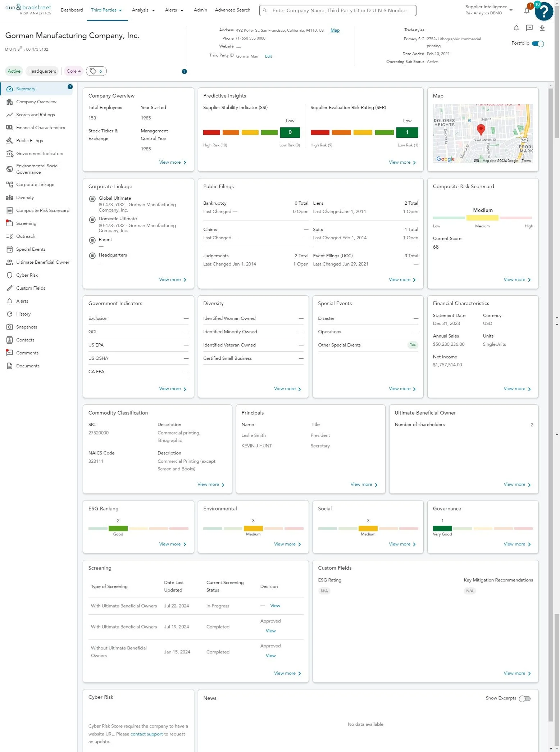The width and height of the screenshot is (560, 752).
Task: Click the tags icon showing 6
Action: (96, 71)
